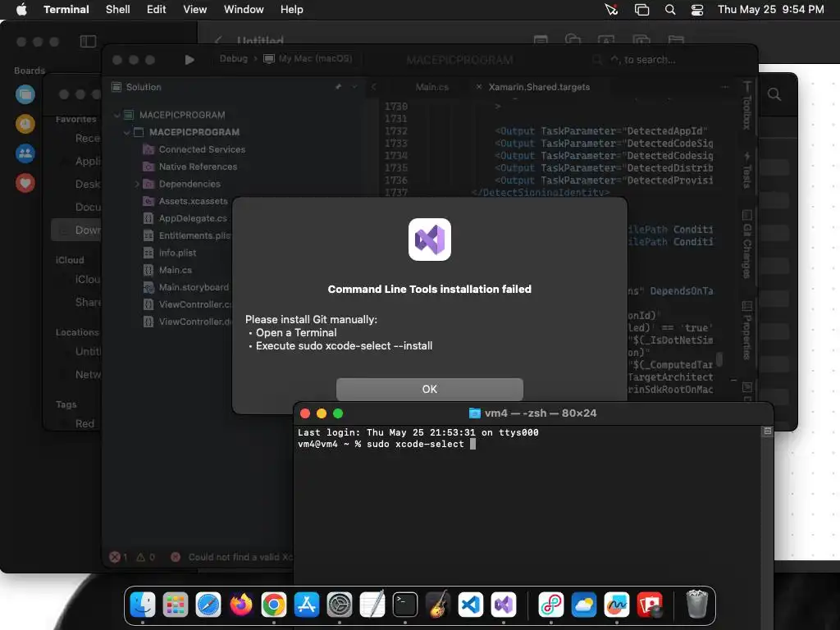The width and height of the screenshot is (840, 630).
Task: Select the My Mac (macOS) run target
Action: [308, 58]
